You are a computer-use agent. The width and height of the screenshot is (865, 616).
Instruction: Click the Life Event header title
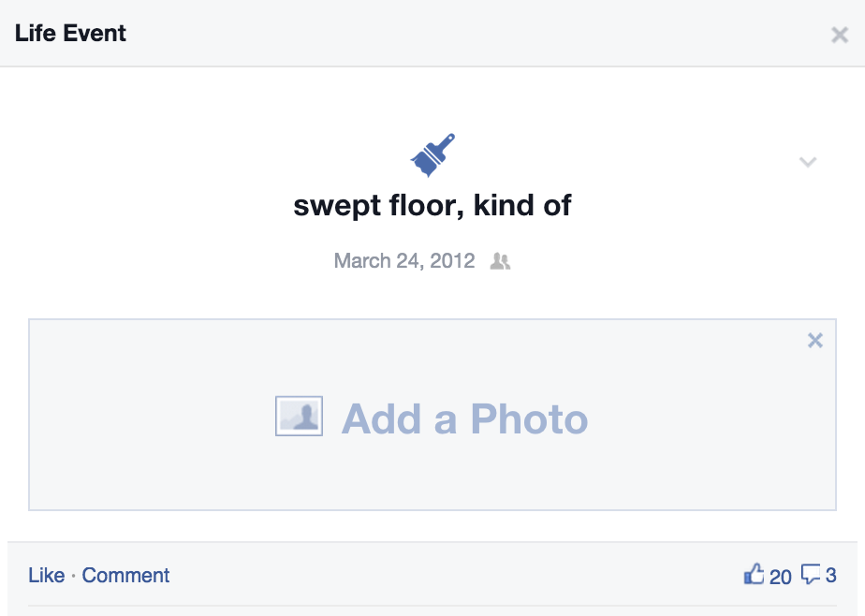(x=70, y=34)
